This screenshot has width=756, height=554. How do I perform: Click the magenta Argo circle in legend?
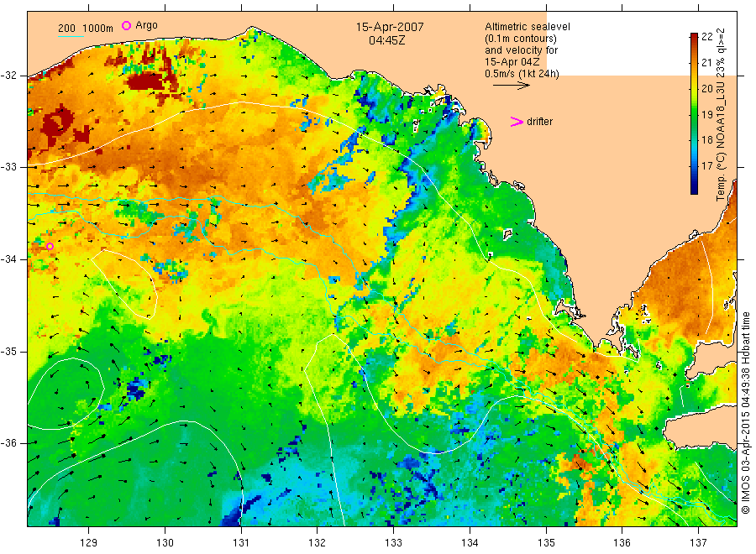click(126, 25)
